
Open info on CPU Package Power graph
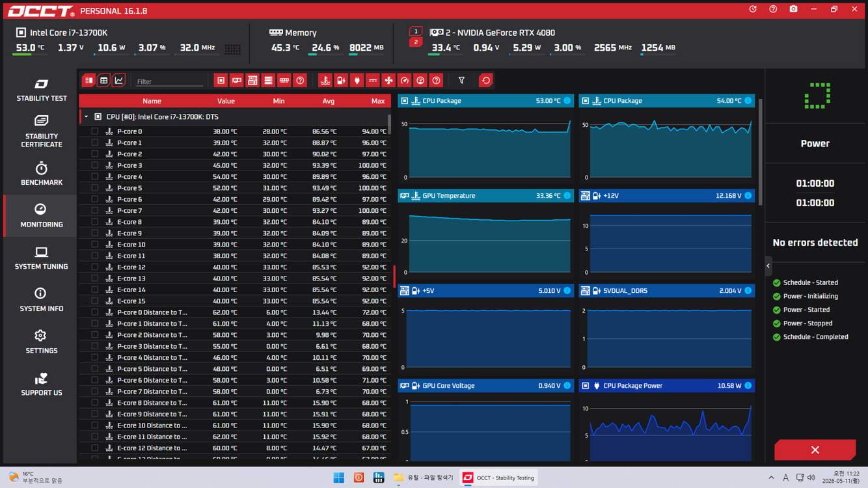(x=748, y=386)
